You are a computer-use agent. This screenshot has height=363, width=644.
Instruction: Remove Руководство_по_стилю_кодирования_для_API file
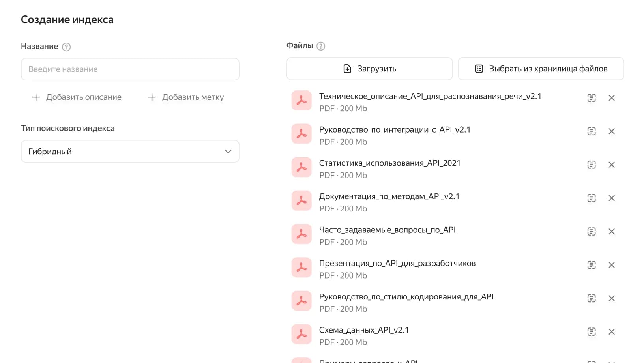(612, 298)
